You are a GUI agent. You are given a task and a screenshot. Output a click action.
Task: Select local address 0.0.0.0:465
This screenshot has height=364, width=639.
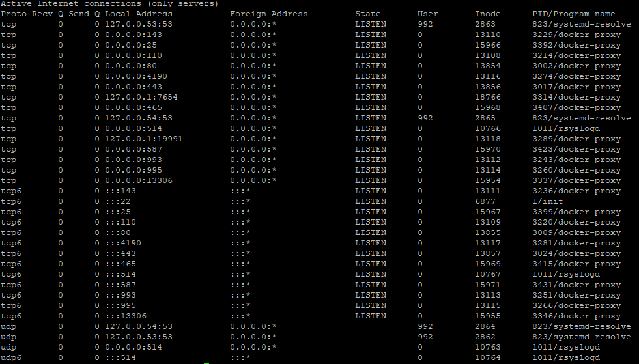pos(134,107)
